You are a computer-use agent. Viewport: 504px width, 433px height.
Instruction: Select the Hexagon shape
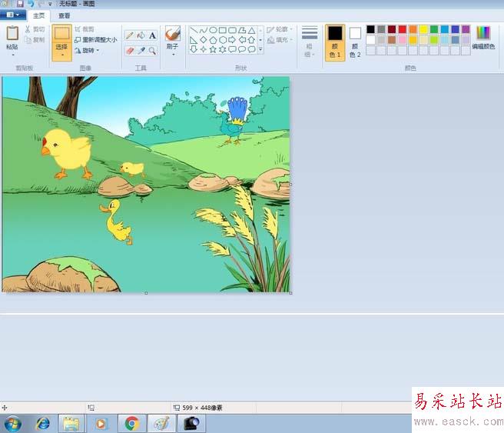coord(223,40)
